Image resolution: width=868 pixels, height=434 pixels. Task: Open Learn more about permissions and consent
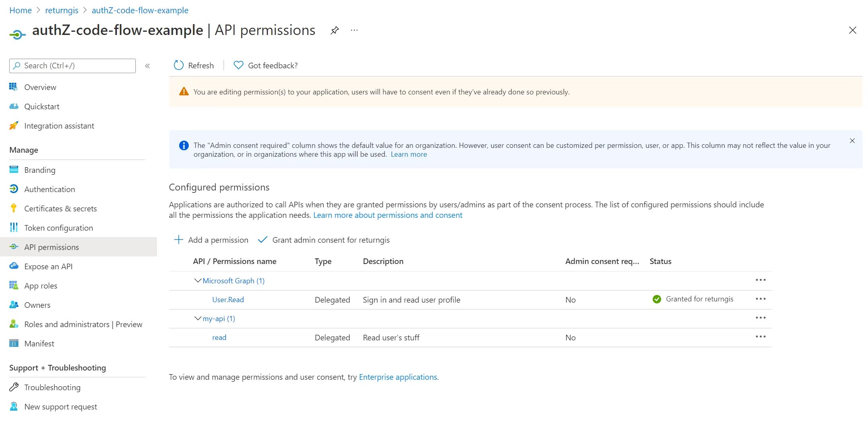(388, 215)
